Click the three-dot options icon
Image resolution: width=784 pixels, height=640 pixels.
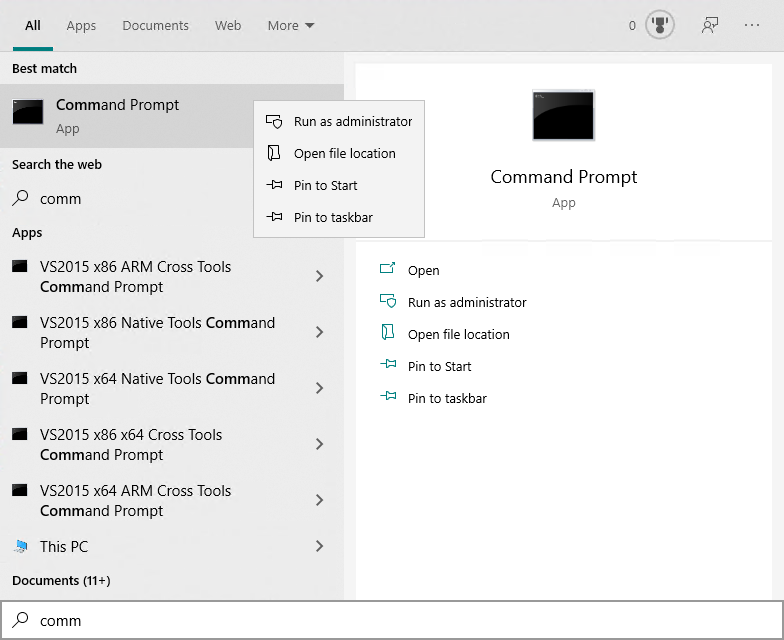pyautogui.click(x=752, y=26)
